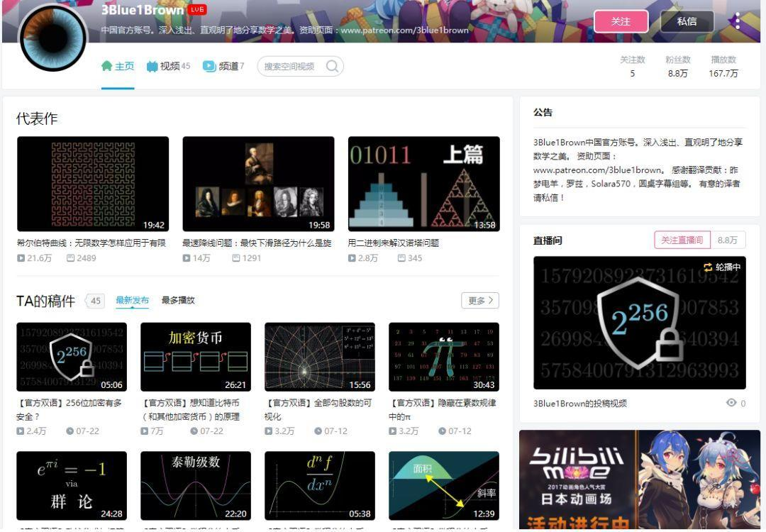Open title 希尔伯特曲线：无限数学怎样应用于有限

tap(91, 243)
